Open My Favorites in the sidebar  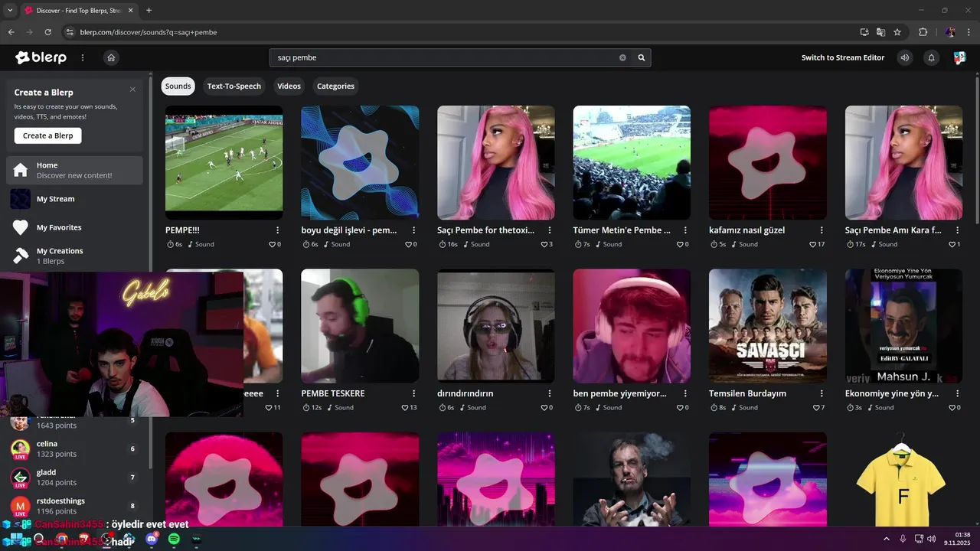click(x=74, y=227)
